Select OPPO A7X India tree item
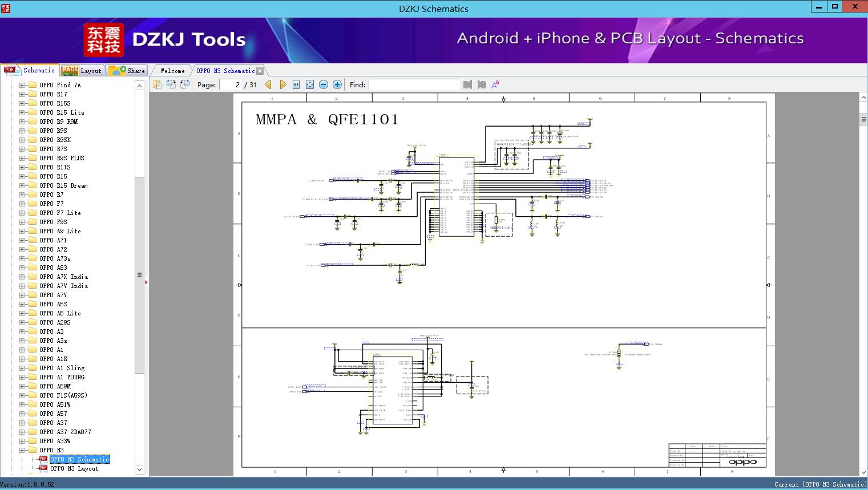The image size is (868, 490). (x=63, y=277)
